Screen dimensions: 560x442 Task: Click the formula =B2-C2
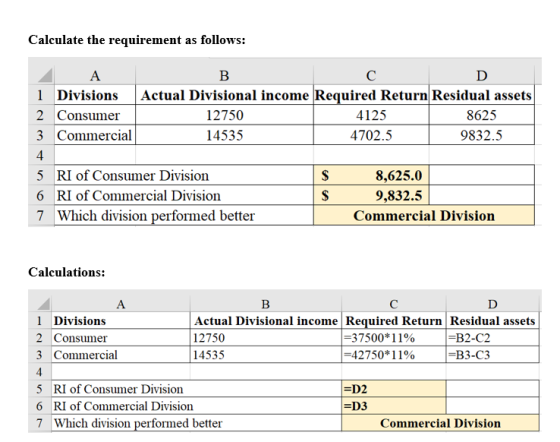[492, 337]
